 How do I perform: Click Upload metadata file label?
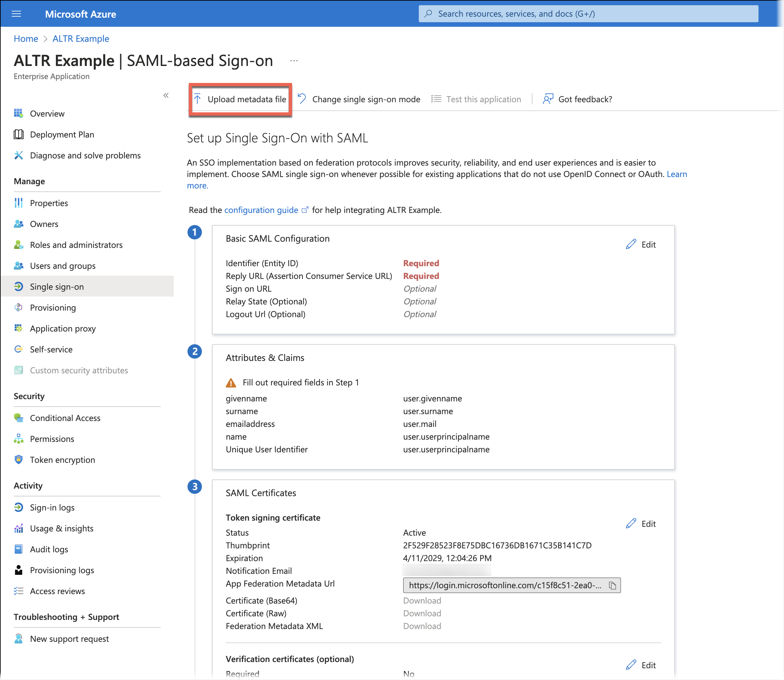pyautogui.click(x=247, y=99)
